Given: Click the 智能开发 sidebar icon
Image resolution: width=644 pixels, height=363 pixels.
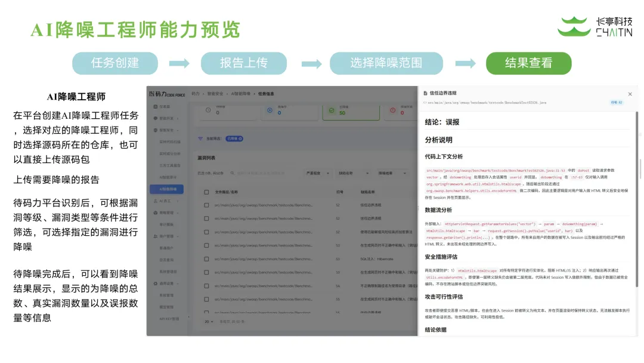Looking at the screenshot, I should pyautogui.click(x=156, y=118).
